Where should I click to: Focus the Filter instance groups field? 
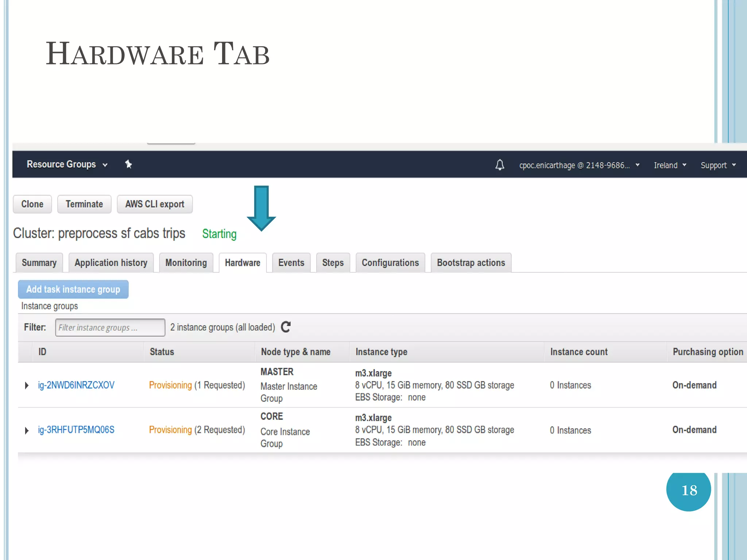tap(110, 327)
